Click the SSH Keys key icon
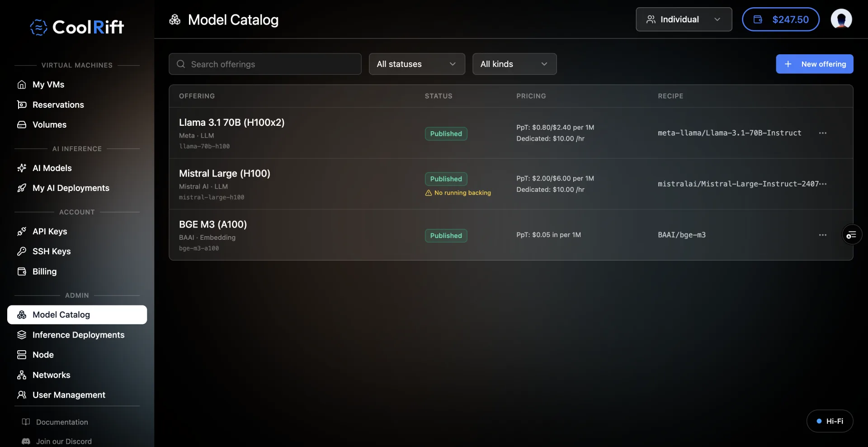 pos(22,251)
